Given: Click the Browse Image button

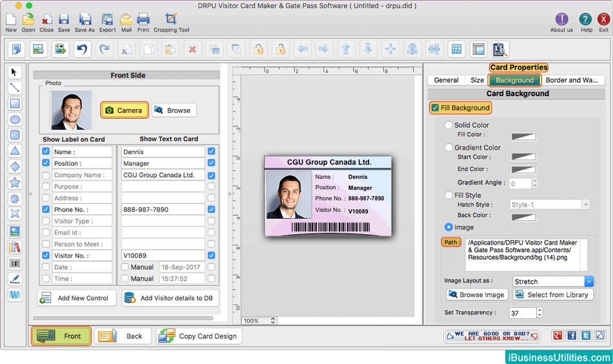Looking at the screenshot, I should [x=477, y=294].
